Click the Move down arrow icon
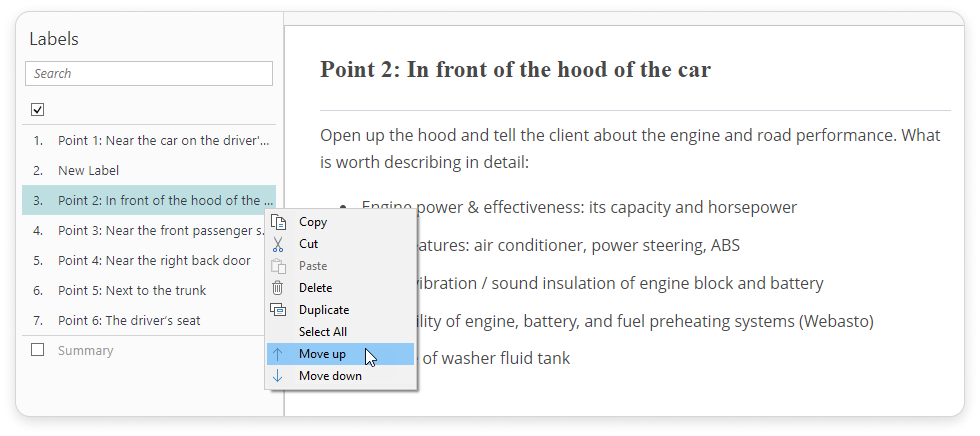Image resolution: width=980 pixels, height=436 pixels. pos(278,376)
